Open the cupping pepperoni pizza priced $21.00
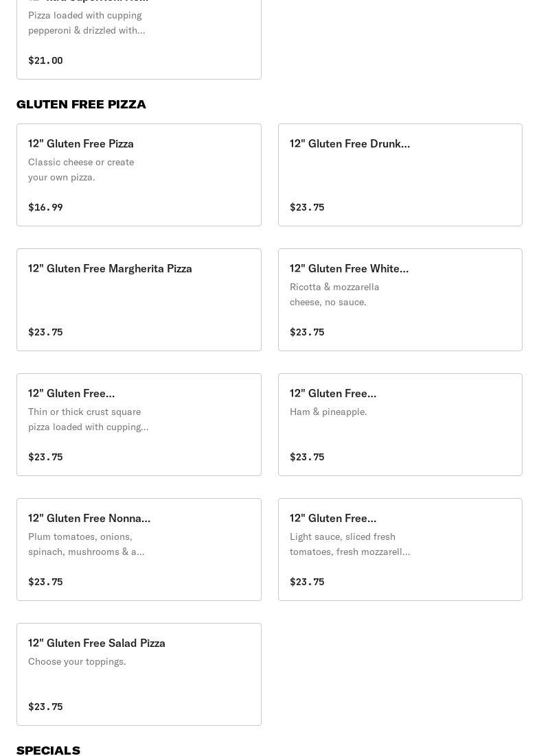 139,38
